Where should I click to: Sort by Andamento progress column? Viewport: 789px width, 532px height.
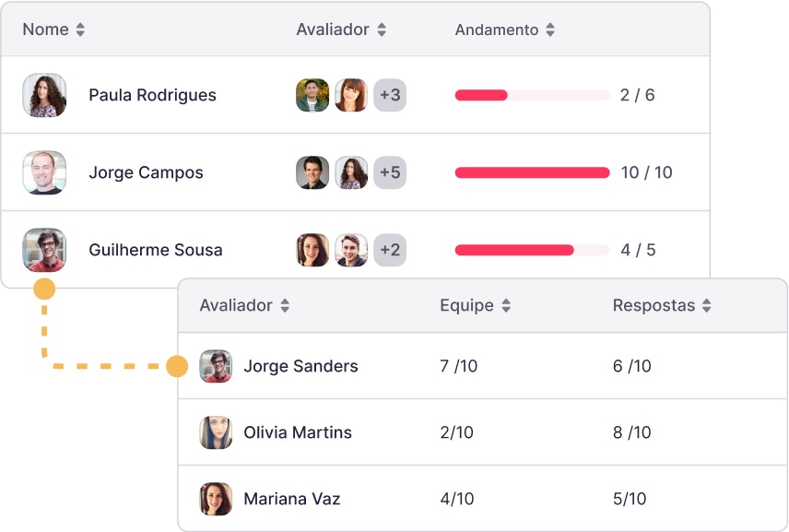click(x=550, y=30)
